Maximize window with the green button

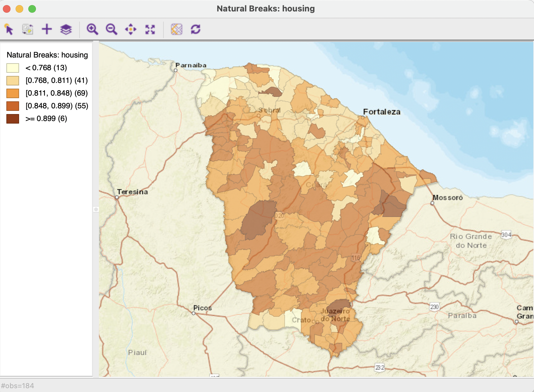tap(32, 9)
